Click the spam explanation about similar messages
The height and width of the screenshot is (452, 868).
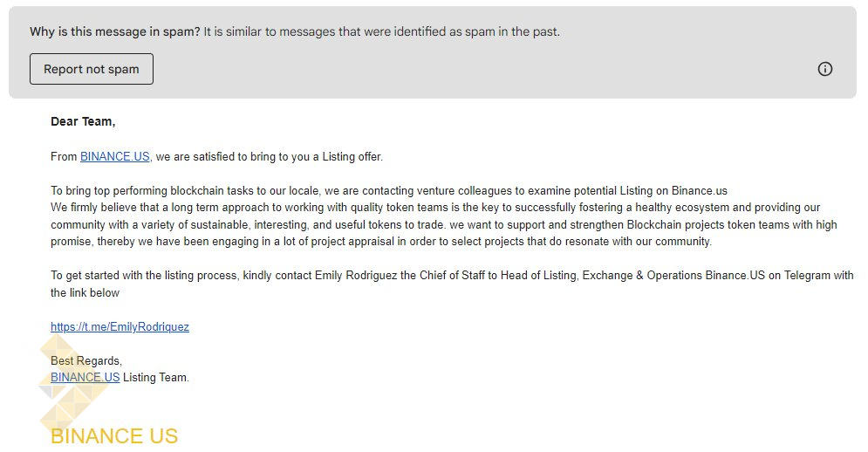coord(382,31)
